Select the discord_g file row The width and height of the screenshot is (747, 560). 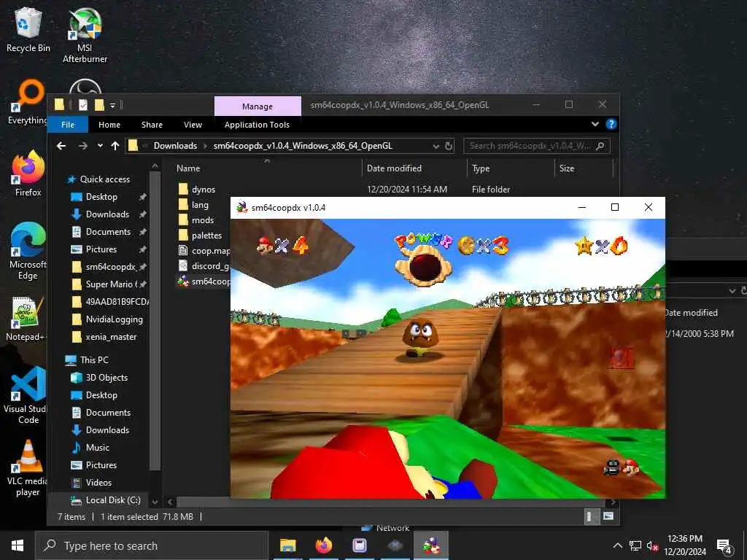pos(204,265)
